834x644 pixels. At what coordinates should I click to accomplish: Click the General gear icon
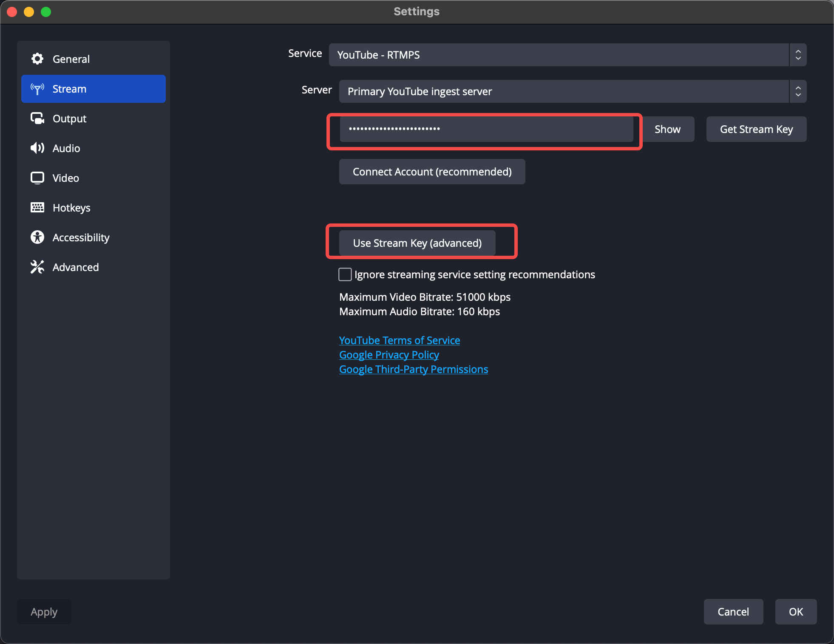click(x=37, y=59)
